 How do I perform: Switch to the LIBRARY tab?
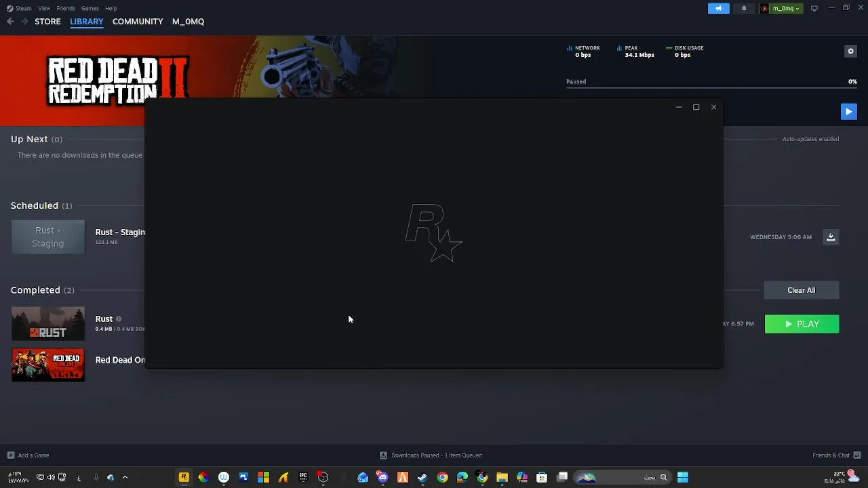pos(87,22)
